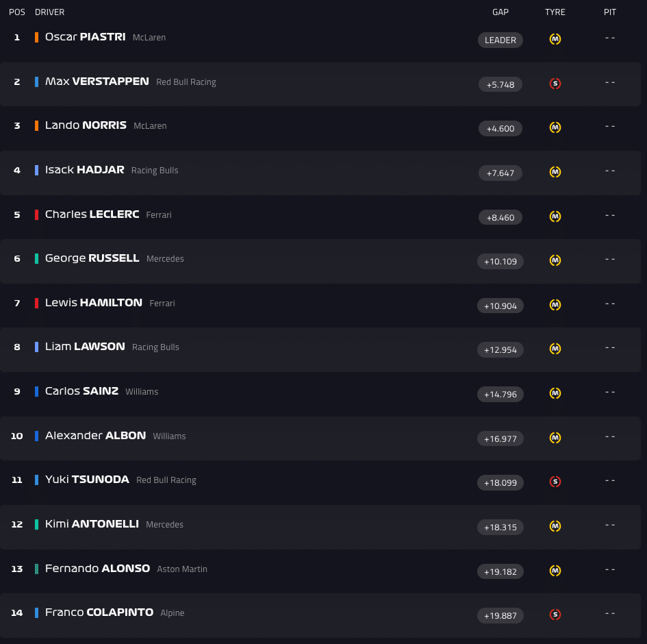
Task: Click Russell's medium tyre icon
Action: pos(555,260)
